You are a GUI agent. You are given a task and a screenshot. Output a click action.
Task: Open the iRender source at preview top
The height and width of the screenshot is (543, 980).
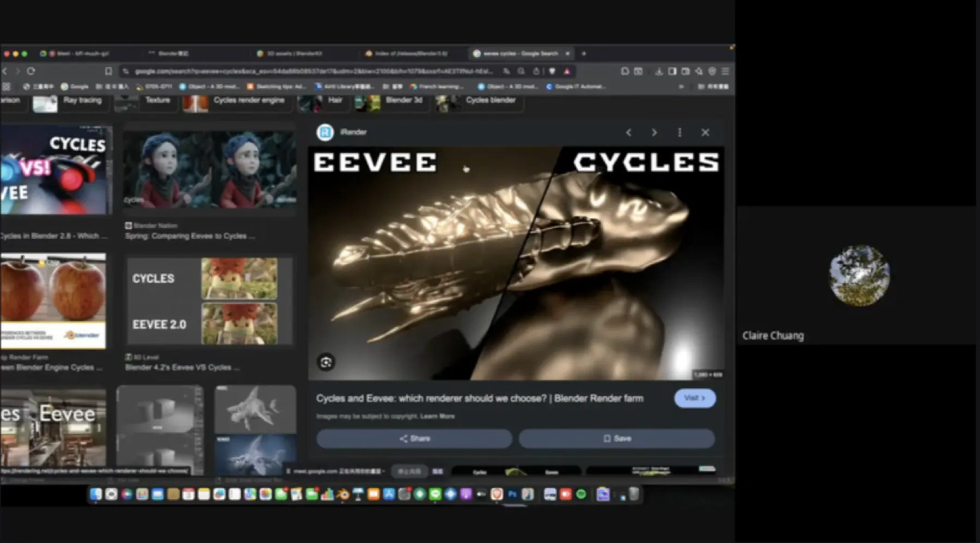[x=342, y=132]
